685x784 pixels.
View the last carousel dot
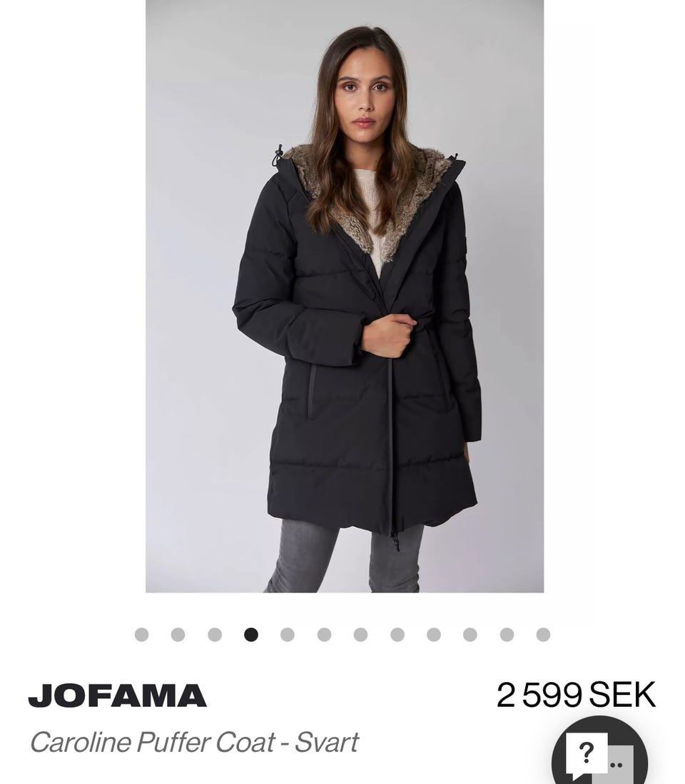[543, 634]
